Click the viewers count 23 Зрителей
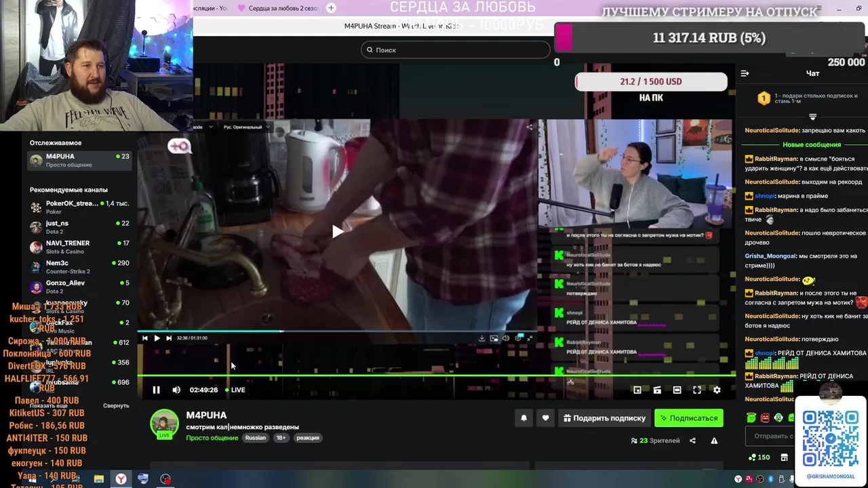The width and height of the screenshot is (868, 488). coord(655,441)
